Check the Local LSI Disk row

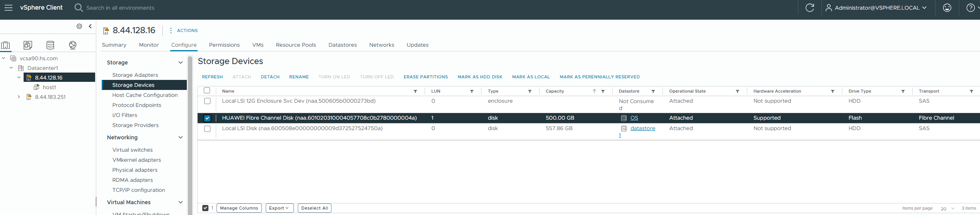point(207,129)
